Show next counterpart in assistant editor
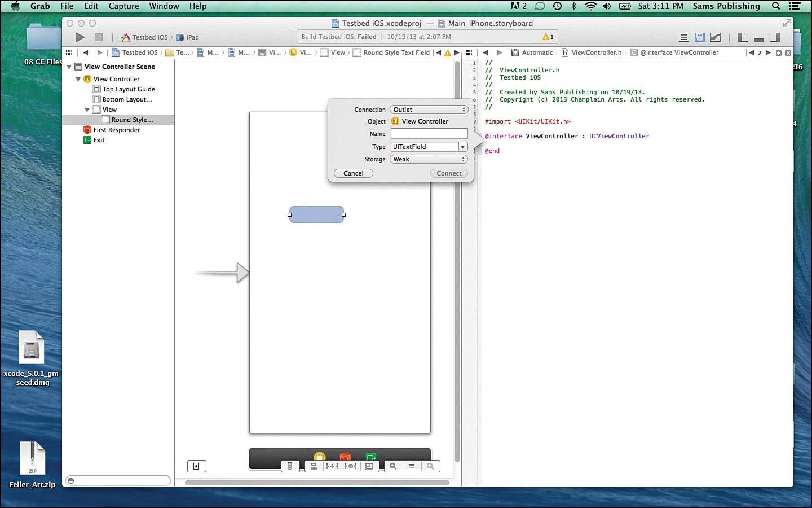Screen dimensions: 812x508 768,52
